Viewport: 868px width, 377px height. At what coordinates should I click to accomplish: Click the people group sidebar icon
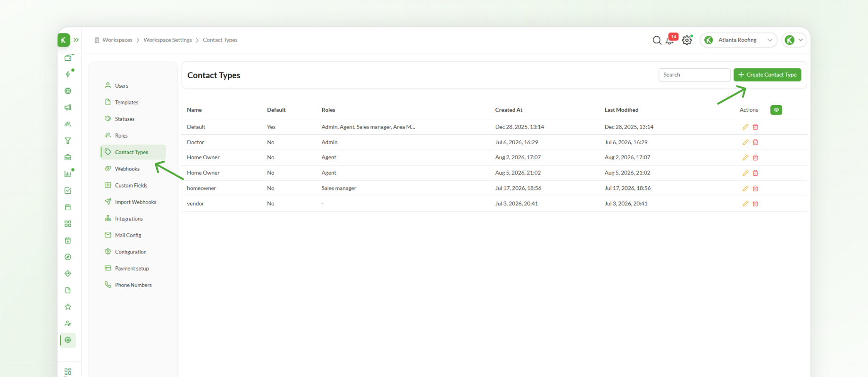click(x=68, y=124)
